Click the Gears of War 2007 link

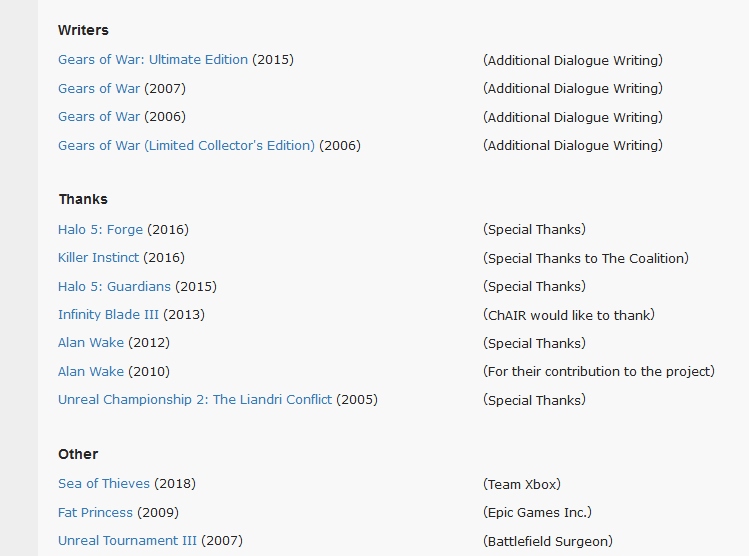click(x=99, y=88)
